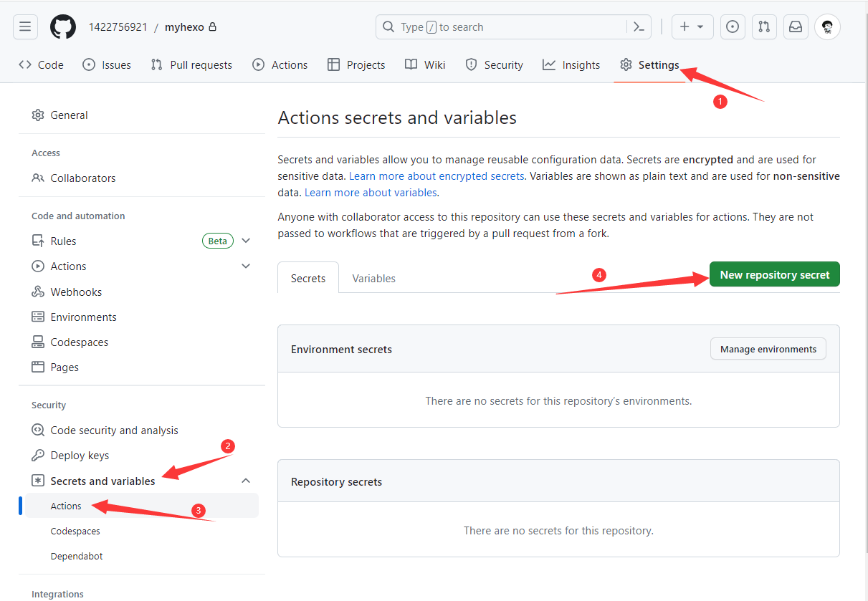868x601 pixels.
Task: Click the GitHub logo icon
Action: point(62,27)
